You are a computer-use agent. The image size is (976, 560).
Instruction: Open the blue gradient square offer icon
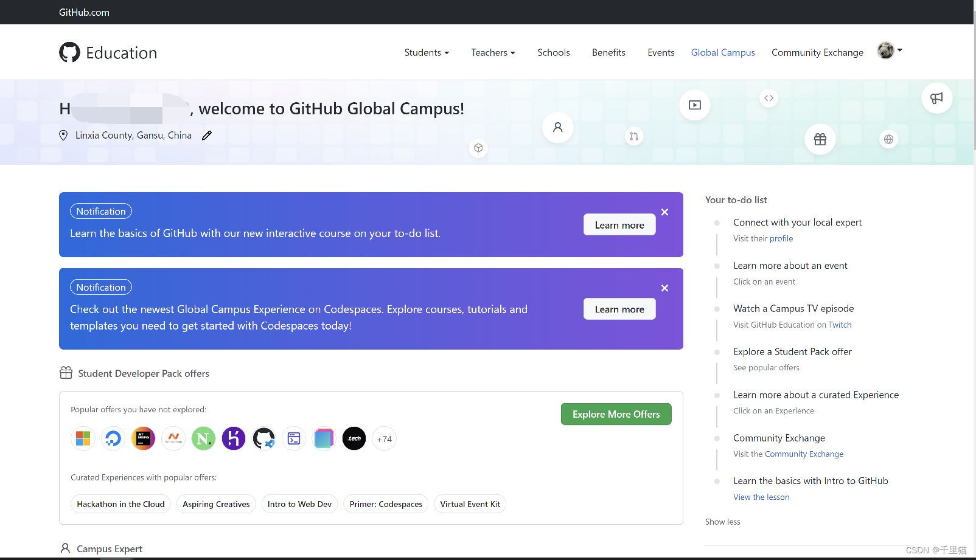click(324, 438)
